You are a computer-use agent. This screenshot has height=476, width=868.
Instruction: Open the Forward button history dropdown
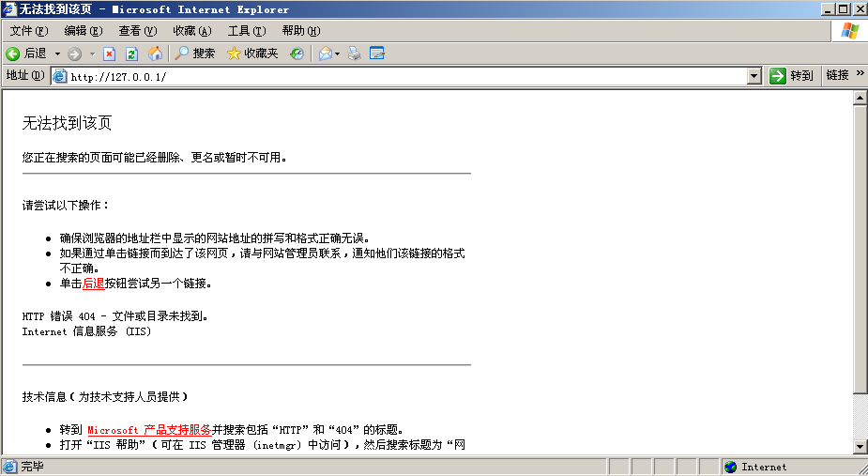[x=93, y=54]
